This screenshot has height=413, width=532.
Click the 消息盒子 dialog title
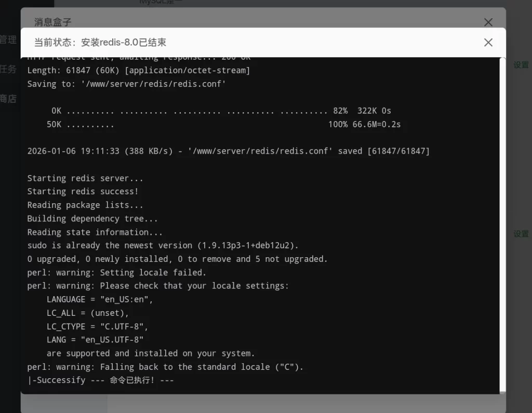(53, 22)
